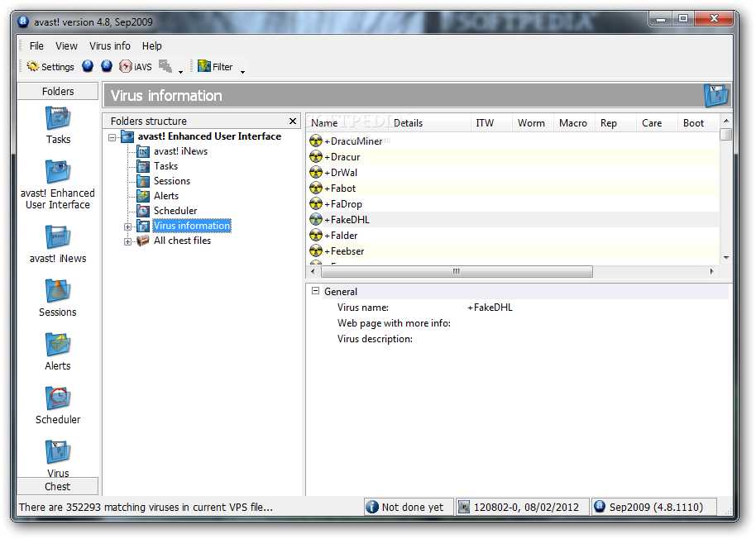Open the Help menu

click(x=152, y=45)
